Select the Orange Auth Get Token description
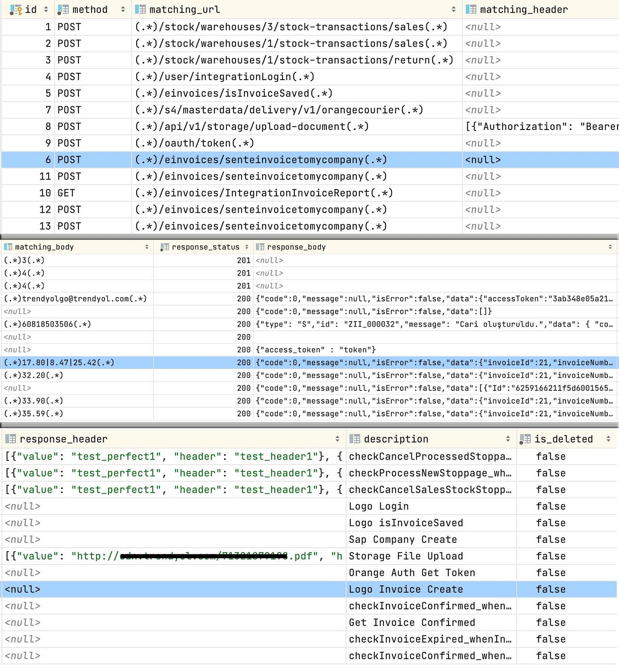619x672 pixels. click(431, 573)
